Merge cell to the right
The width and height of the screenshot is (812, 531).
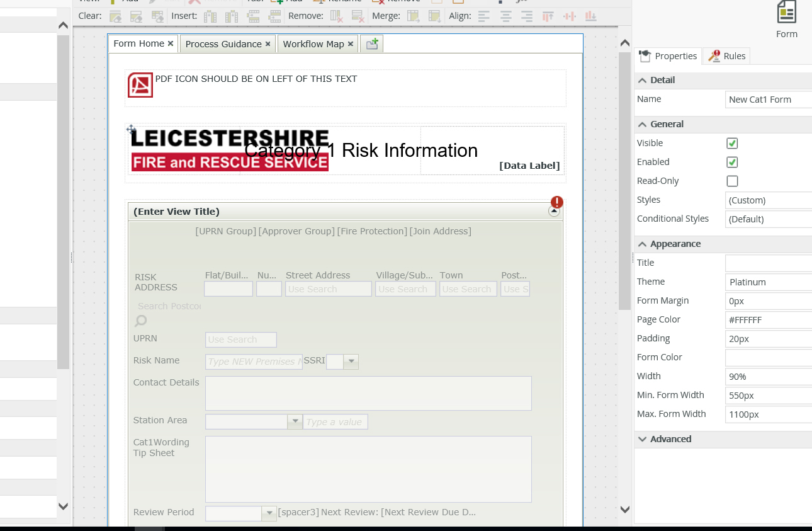point(414,16)
